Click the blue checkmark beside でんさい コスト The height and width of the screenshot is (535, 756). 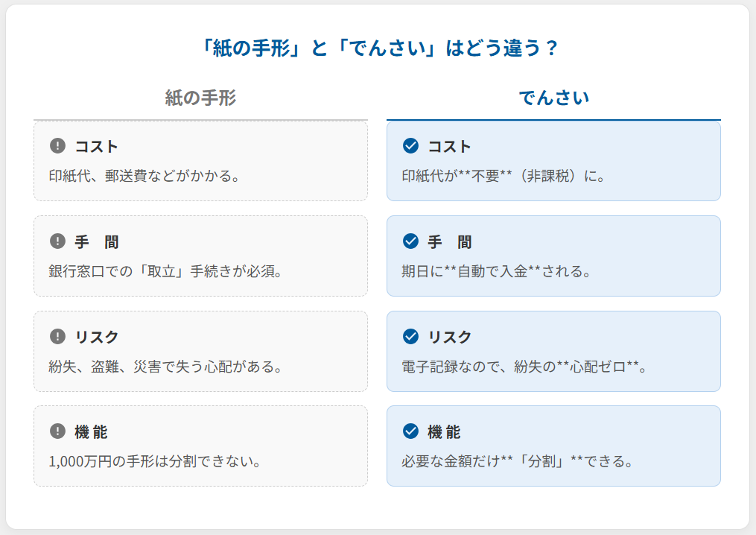click(410, 145)
